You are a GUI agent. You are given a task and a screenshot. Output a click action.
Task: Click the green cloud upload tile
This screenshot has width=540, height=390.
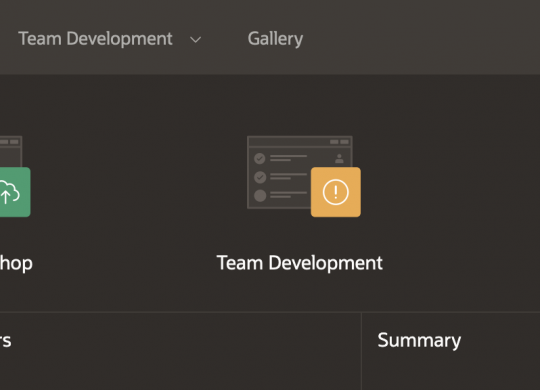click(x=15, y=192)
